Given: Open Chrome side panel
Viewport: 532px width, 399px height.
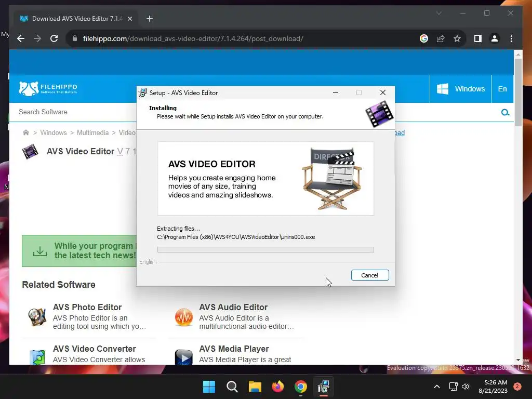Looking at the screenshot, I should [x=478, y=38].
